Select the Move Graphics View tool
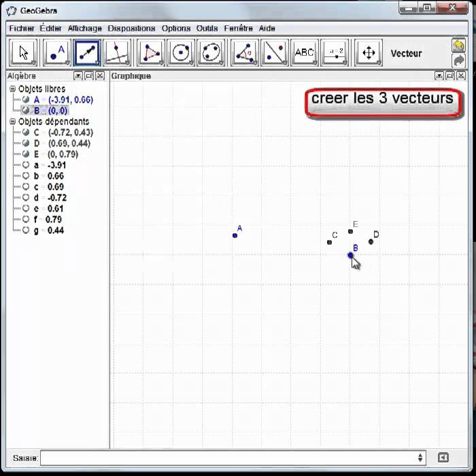This screenshot has height=476, width=476. point(369,52)
